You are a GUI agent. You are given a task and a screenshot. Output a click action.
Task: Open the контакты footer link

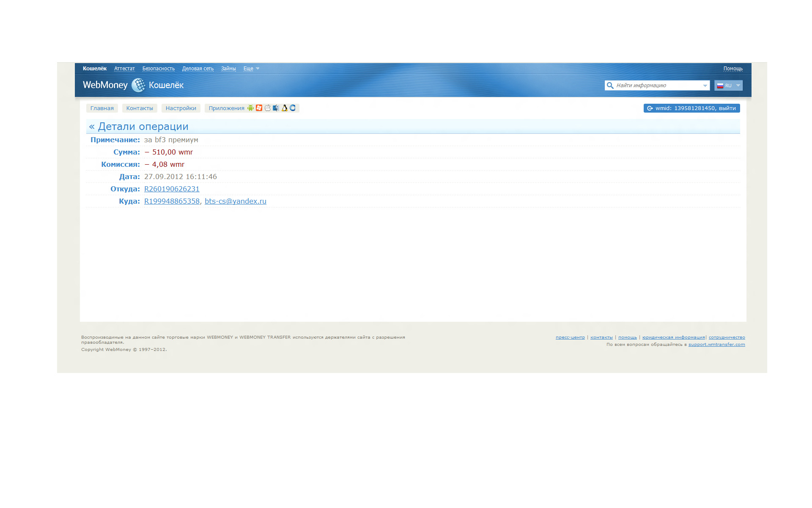(x=601, y=337)
